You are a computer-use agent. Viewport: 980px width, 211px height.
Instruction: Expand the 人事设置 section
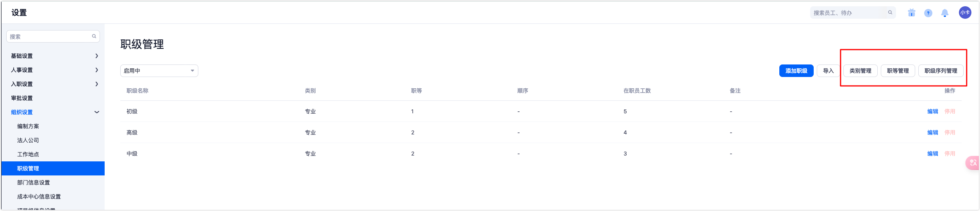(54, 70)
